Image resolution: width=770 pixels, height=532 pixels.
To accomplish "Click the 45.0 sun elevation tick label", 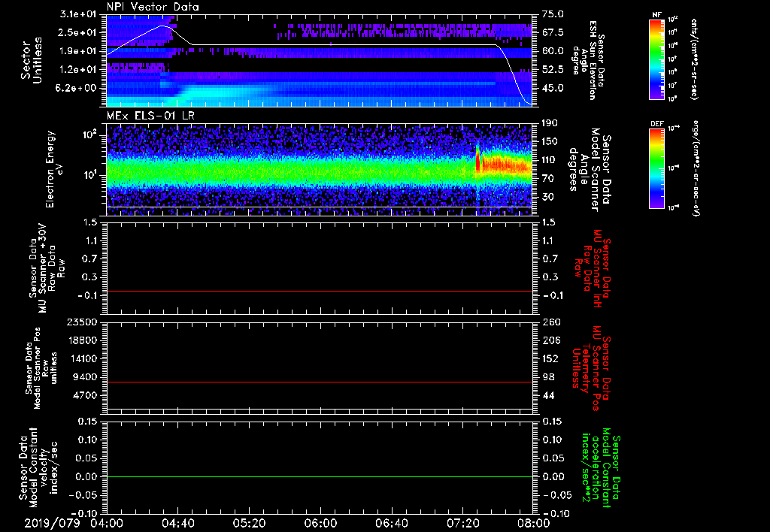I will pos(553,88).
